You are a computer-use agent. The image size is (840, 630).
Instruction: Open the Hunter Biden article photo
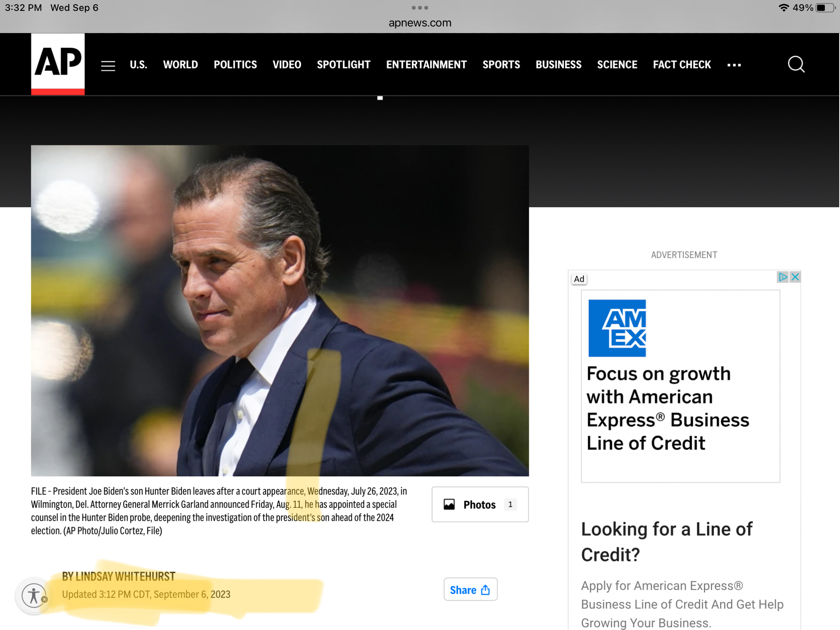pyautogui.click(x=280, y=310)
